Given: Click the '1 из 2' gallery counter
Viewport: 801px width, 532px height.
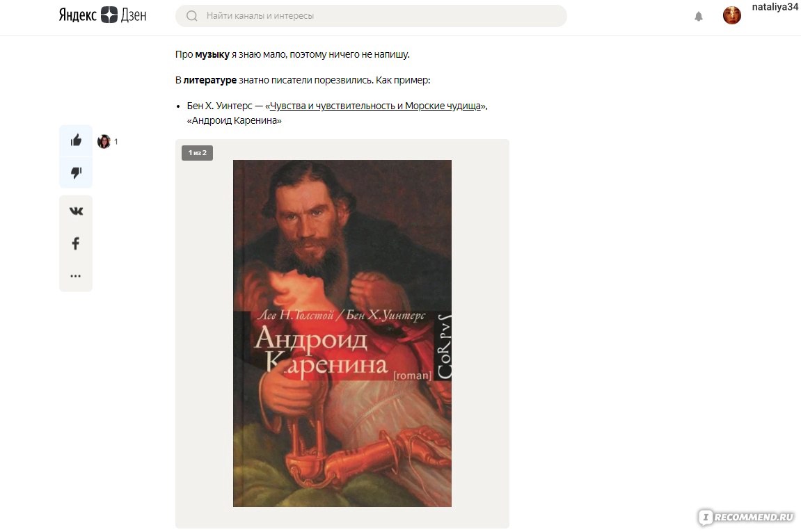Looking at the screenshot, I should click(197, 153).
